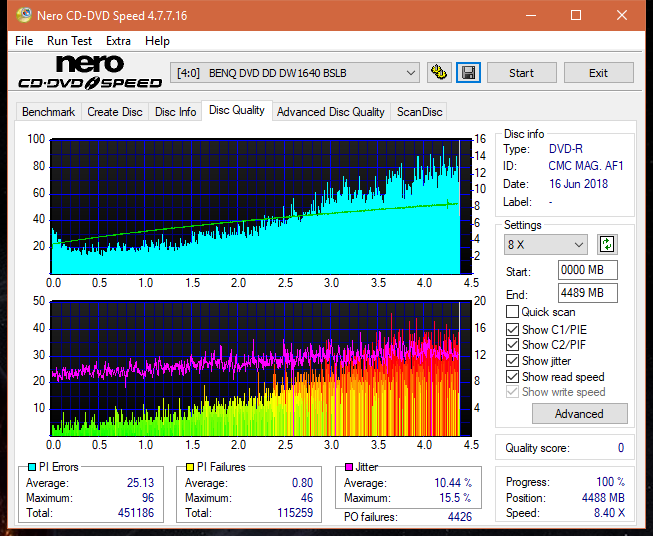
Task: Click the PI Errors Maximum 96
Action: [148, 498]
